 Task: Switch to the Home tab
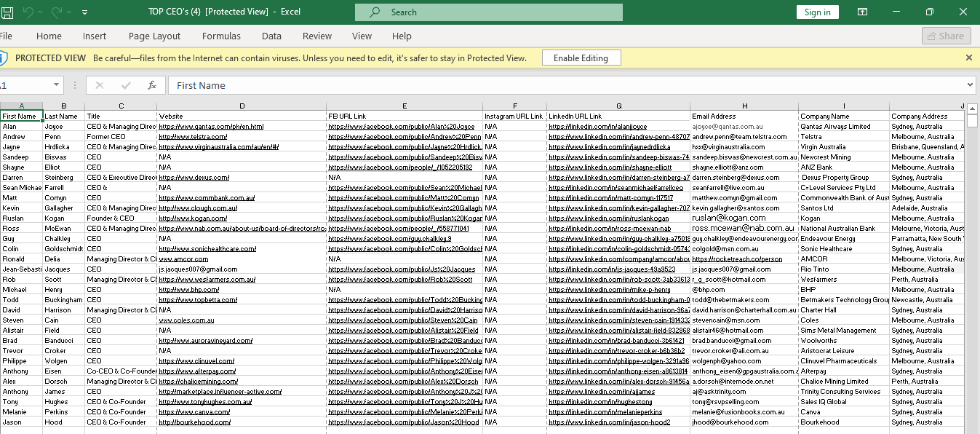[x=49, y=36]
